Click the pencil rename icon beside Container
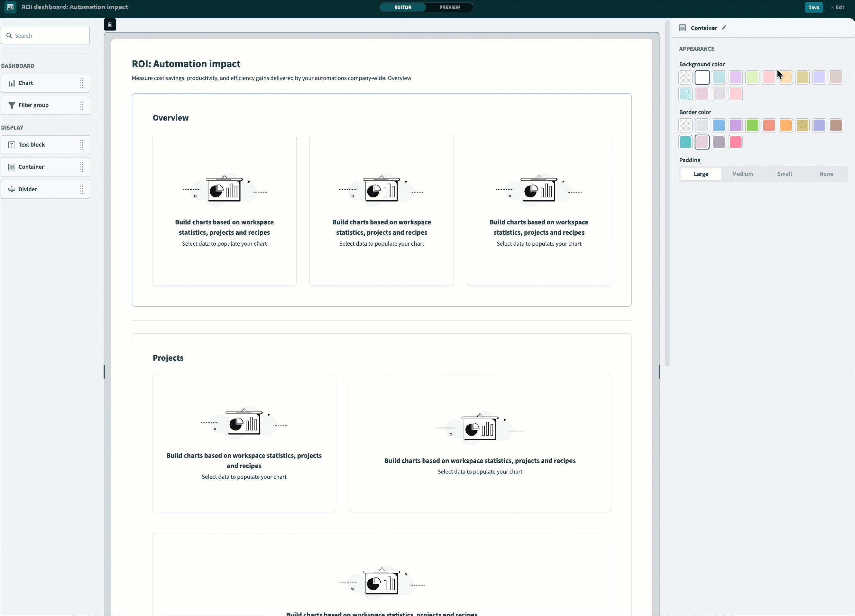The image size is (855, 616). tap(724, 28)
